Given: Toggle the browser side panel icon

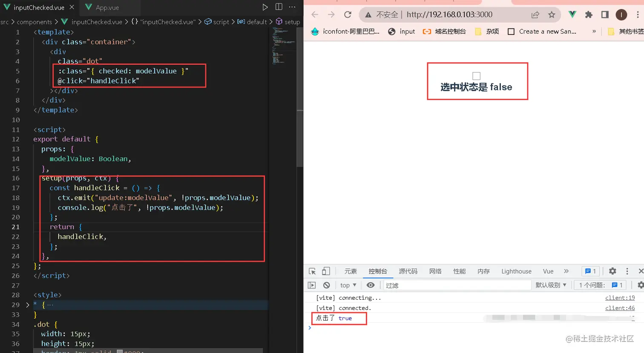Looking at the screenshot, I should tap(605, 14).
